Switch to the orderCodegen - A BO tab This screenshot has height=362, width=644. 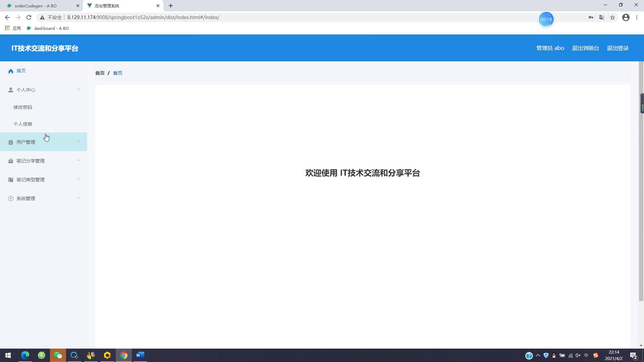click(36, 6)
